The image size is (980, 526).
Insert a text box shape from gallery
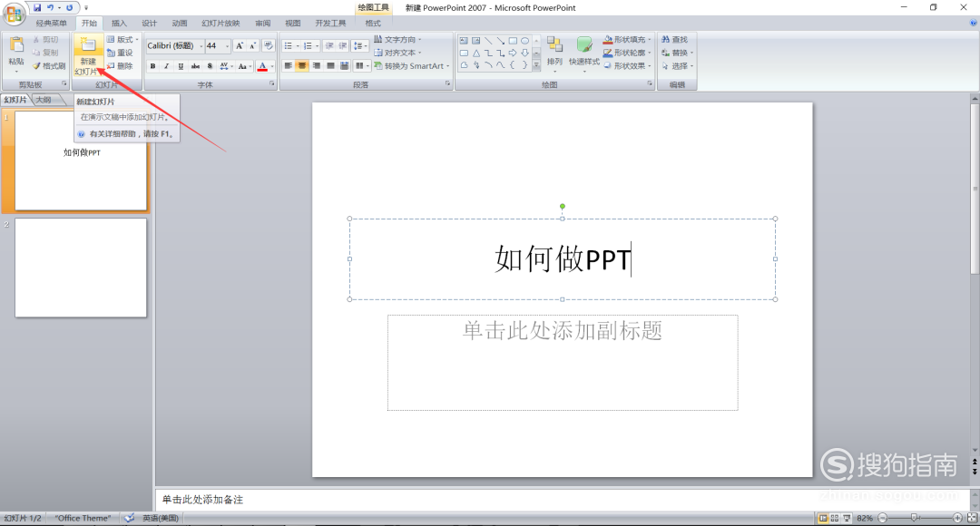pyautogui.click(x=464, y=41)
